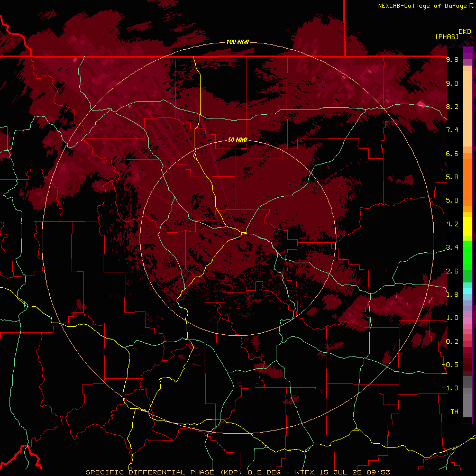Click the 2.6 legend value
The width and height of the screenshot is (476, 476).
point(452,271)
